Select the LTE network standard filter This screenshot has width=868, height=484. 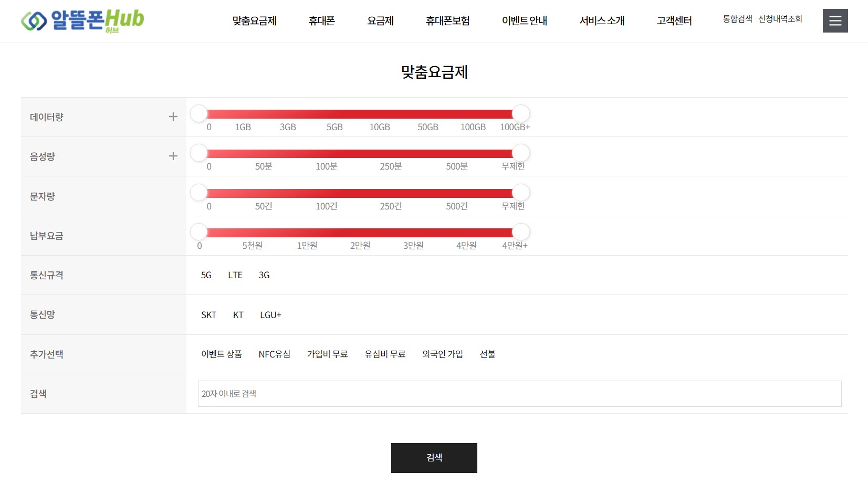coord(235,275)
